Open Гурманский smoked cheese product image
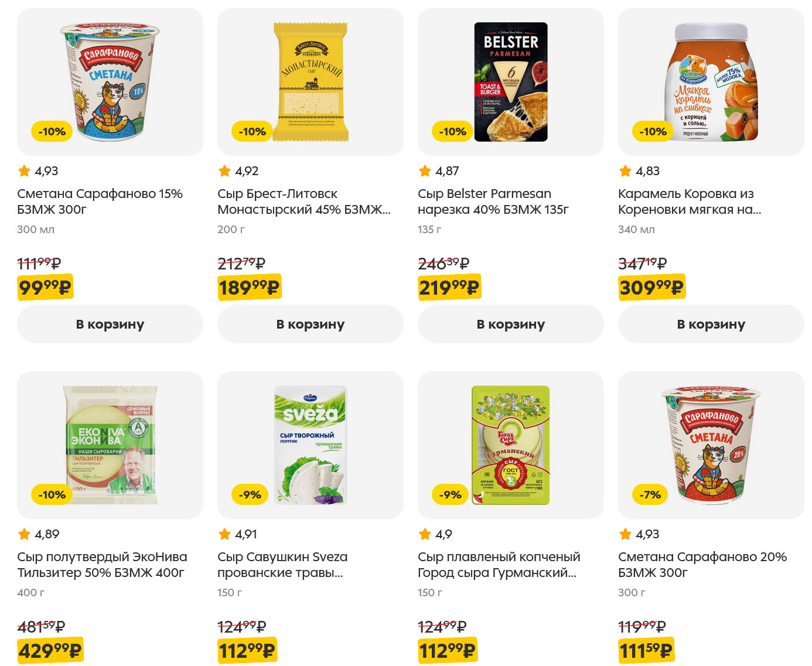The height and width of the screenshot is (666, 812). (x=511, y=445)
